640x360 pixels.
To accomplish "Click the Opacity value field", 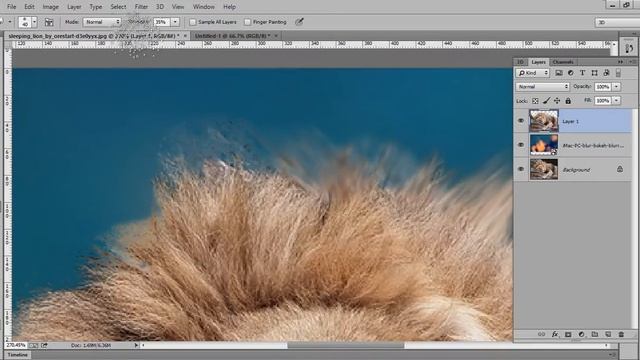I will [603, 87].
